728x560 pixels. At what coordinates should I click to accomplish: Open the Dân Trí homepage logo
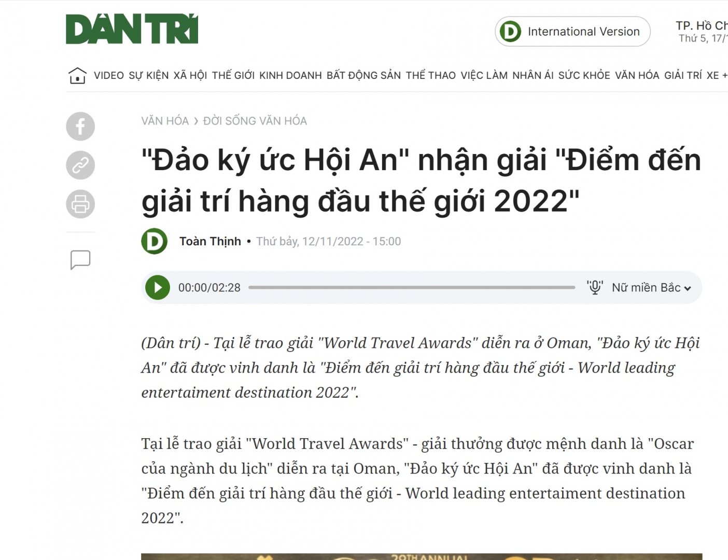tap(132, 29)
